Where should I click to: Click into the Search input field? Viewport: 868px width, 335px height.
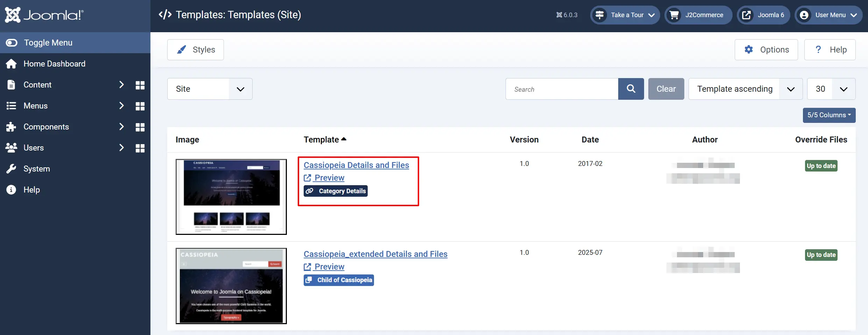[562, 89]
